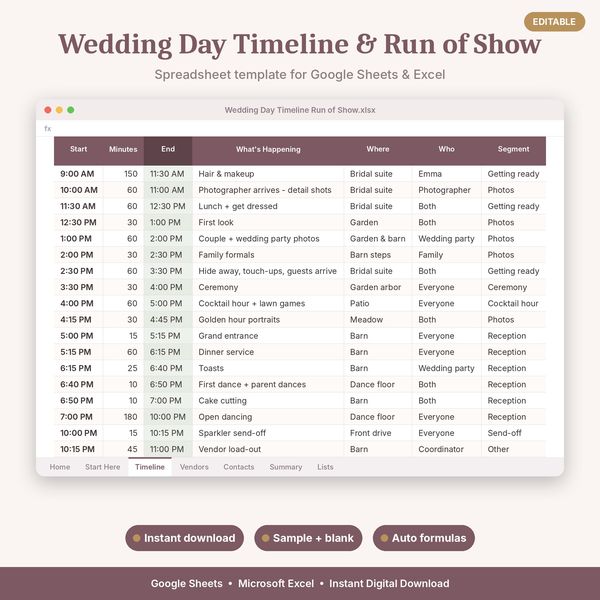This screenshot has height=600, width=600.
Task: Click the red close window dot
Action: tap(48, 110)
